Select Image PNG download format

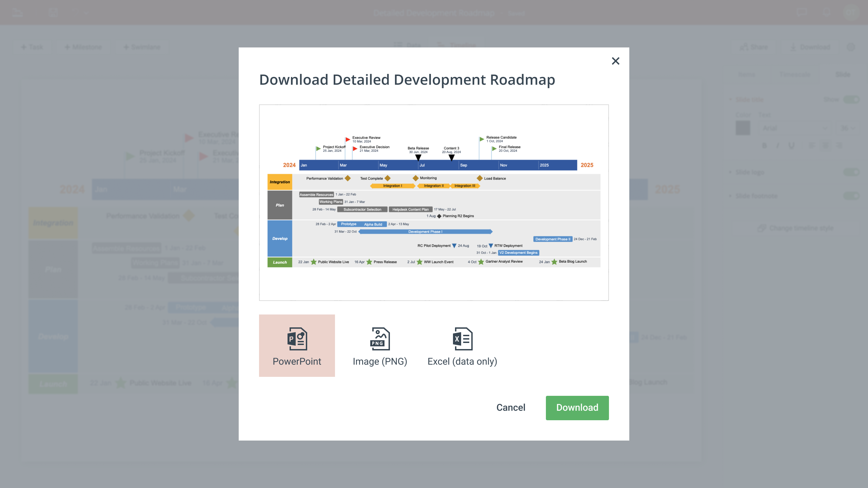click(x=379, y=346)
